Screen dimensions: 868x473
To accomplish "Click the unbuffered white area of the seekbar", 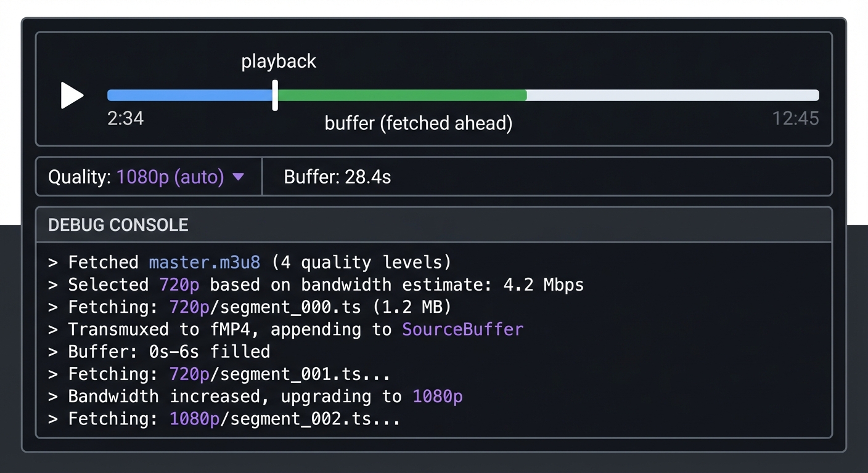I will point(672,95).
